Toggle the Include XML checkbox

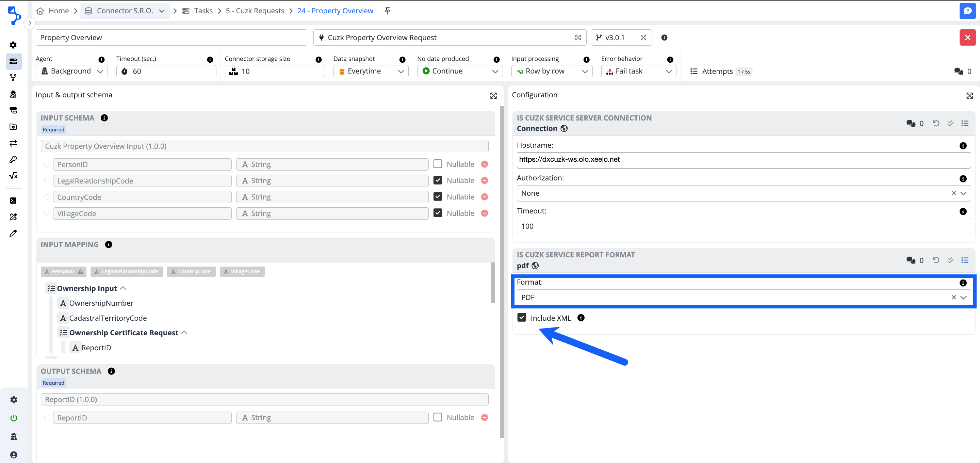pyautogui.click(x=522, y=318)
